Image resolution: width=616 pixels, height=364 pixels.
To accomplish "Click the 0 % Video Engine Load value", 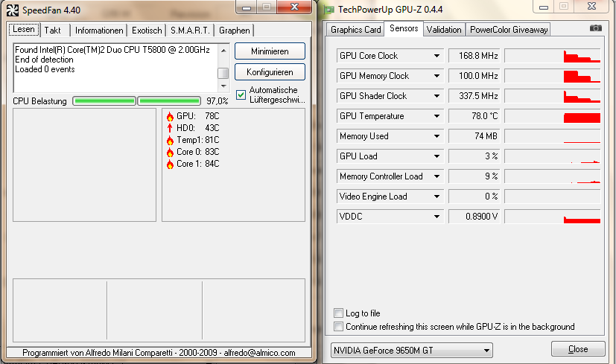I will 474,197.
